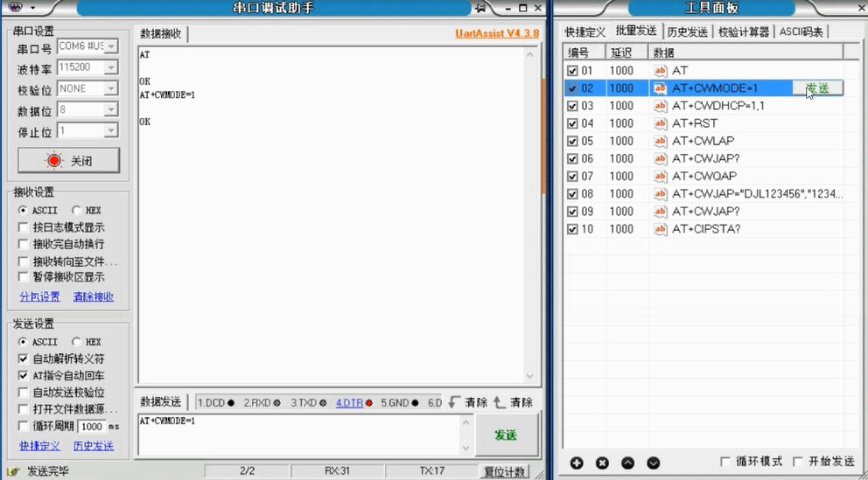Viewport: 868px width, 480px height.
Task: Click the 循环周期 1000 ms input field
Action: pyautogui.click(x=91, y=427)
